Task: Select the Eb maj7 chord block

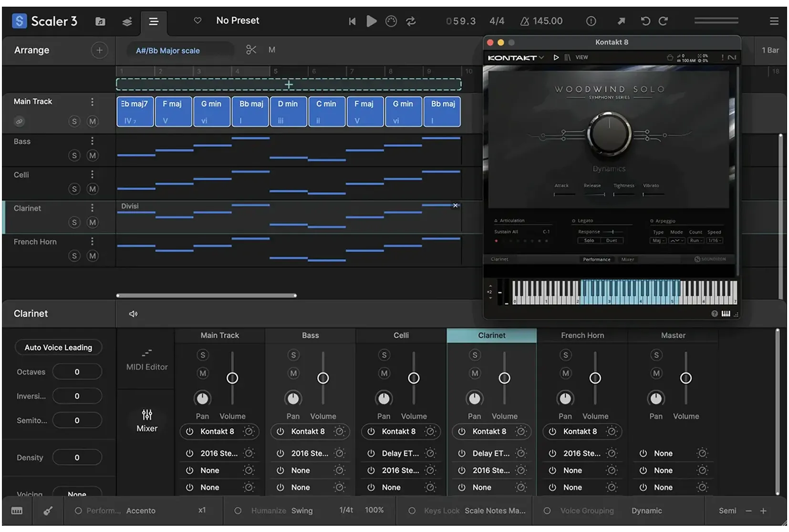Action: coord(135,112)
